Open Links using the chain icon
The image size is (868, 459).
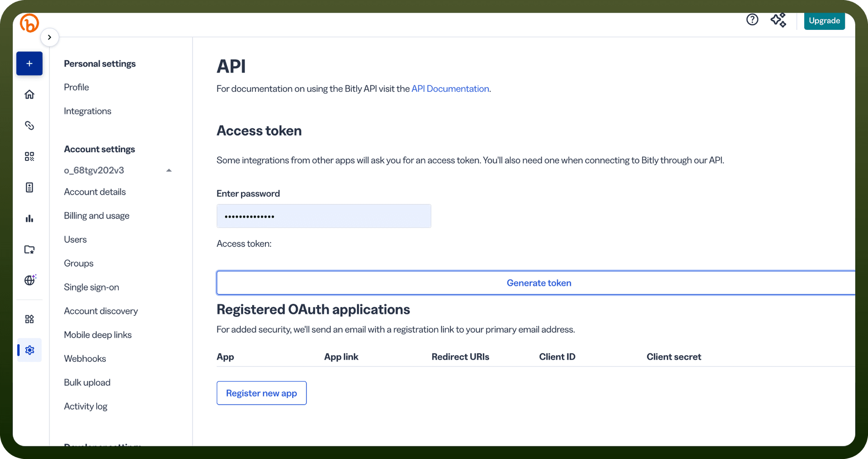[29, 126]
